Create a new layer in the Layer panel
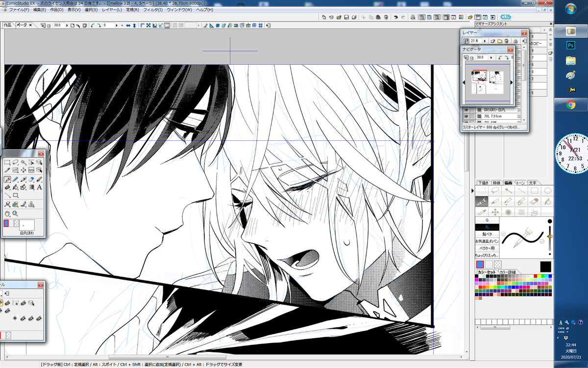588x368 pixels. coord(492,41)
